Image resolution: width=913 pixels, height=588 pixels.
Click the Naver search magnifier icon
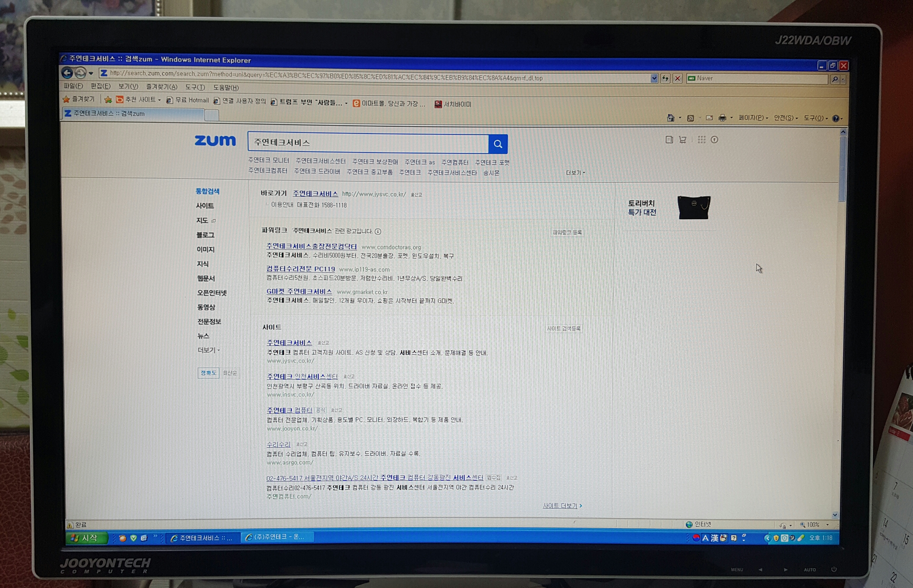[x=835, y=79]
